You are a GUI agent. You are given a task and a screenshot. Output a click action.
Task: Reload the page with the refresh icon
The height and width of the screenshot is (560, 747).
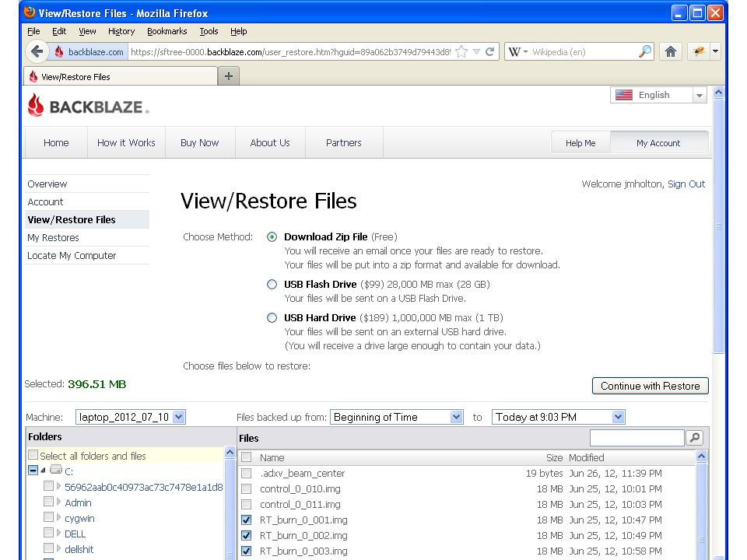tap(489, 51)
